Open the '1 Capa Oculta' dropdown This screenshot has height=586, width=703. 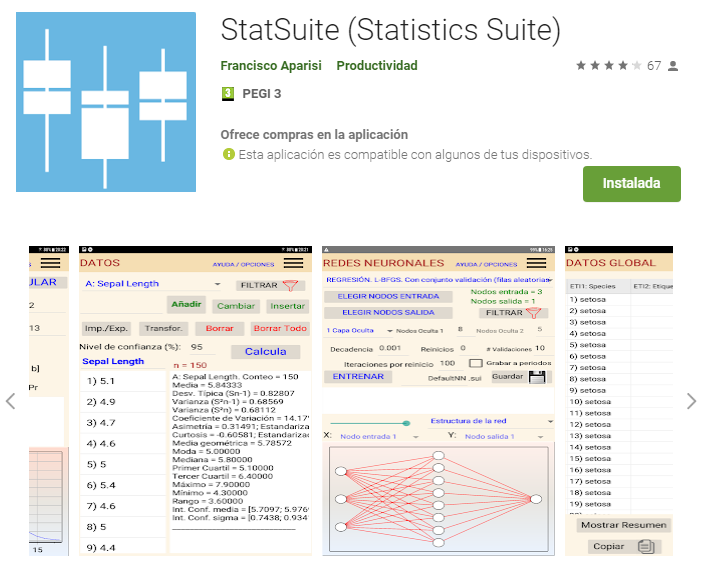click(359, 330)
